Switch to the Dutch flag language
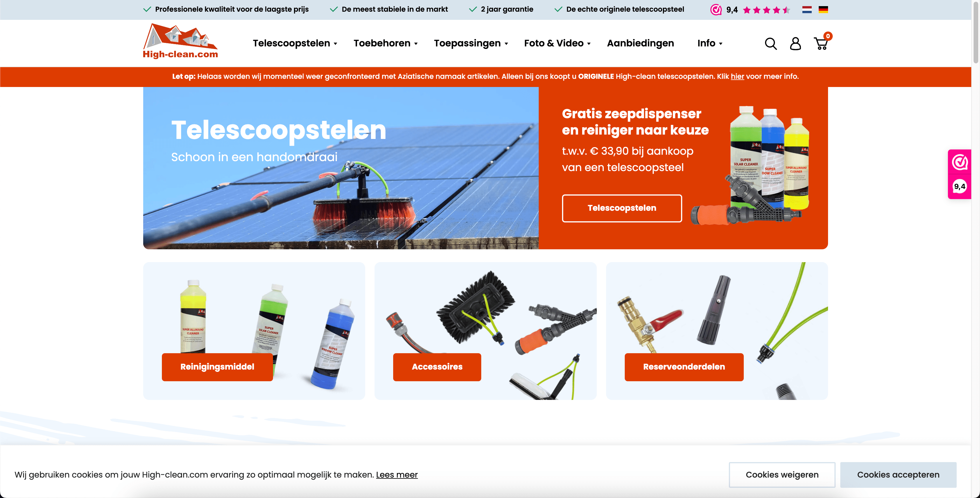 tap(807, 10)
